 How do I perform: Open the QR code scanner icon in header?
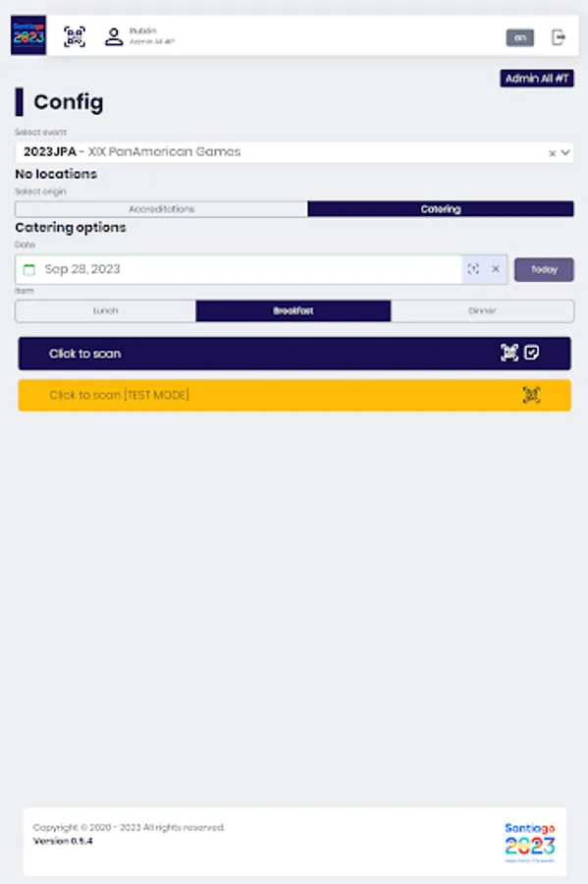pyautogui.click(x=73, y=36)
